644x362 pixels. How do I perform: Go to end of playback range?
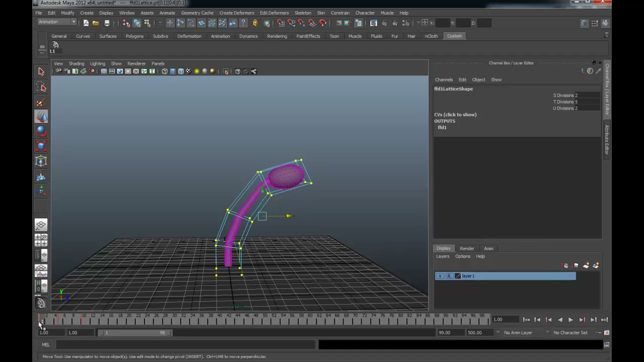[x=604, y=320]
